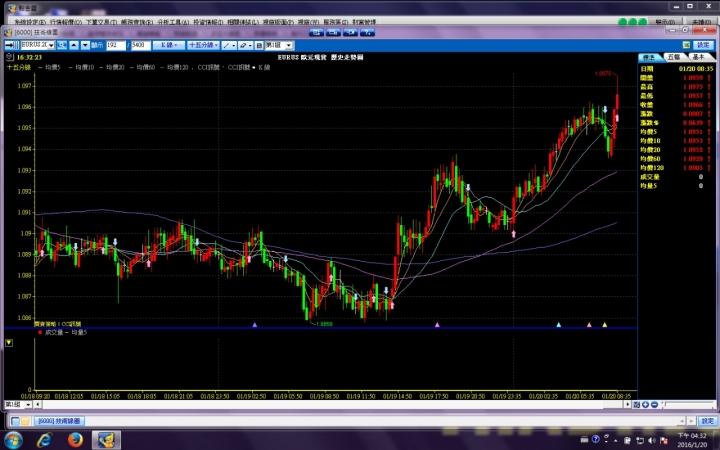Image resolution: width=720 pixels, height=450 pixels.
Task: Switch to the 基本 tab
Action: [698, 57]
